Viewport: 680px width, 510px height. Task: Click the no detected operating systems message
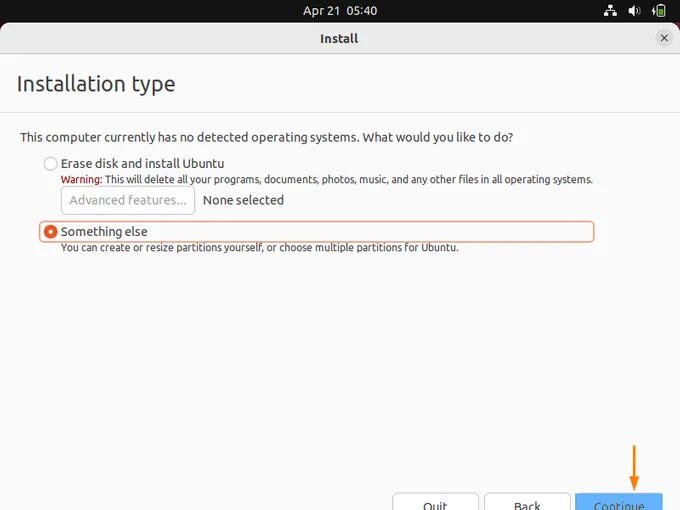pos(266,137)
